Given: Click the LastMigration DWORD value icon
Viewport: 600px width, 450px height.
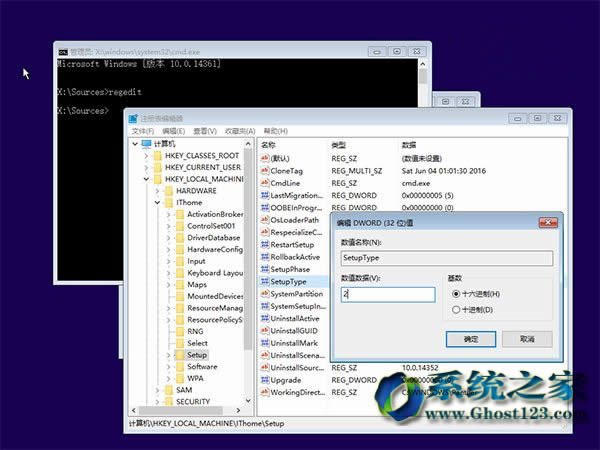Looking at the screenshot, I should (x=264, y=196).
